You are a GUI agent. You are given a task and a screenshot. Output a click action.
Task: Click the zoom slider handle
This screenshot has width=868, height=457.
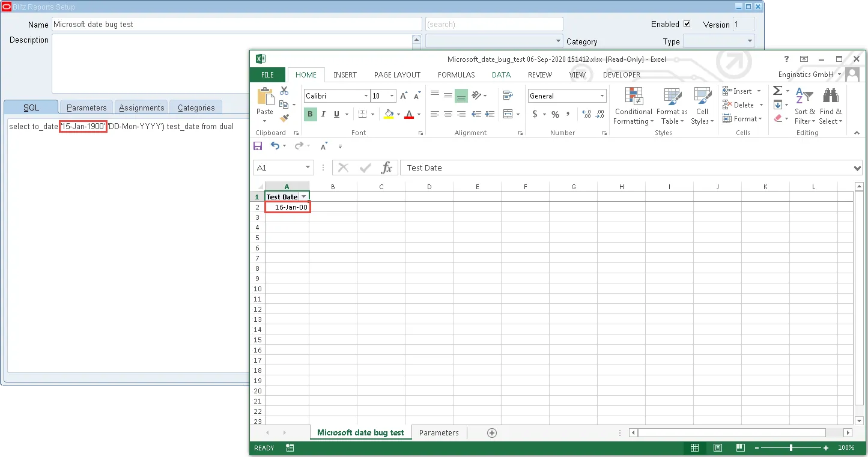click(x=791, y=448)
